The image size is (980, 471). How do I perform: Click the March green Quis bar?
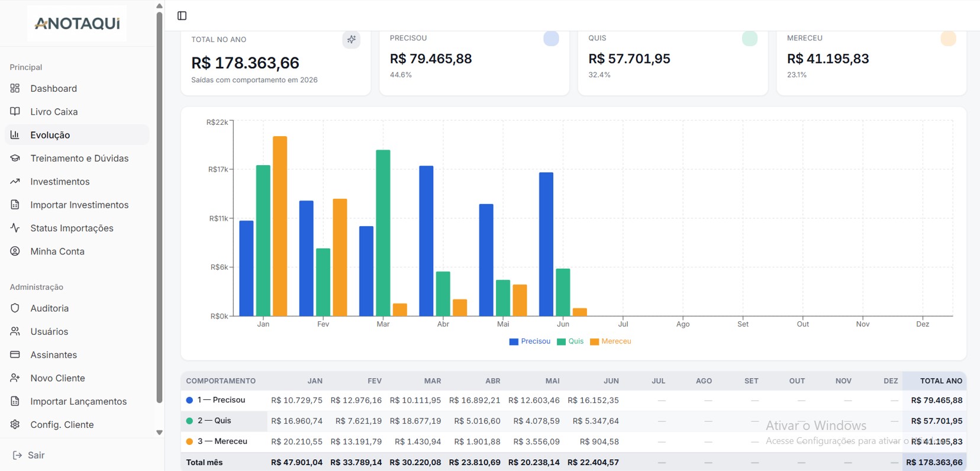(x=383, y=233)
